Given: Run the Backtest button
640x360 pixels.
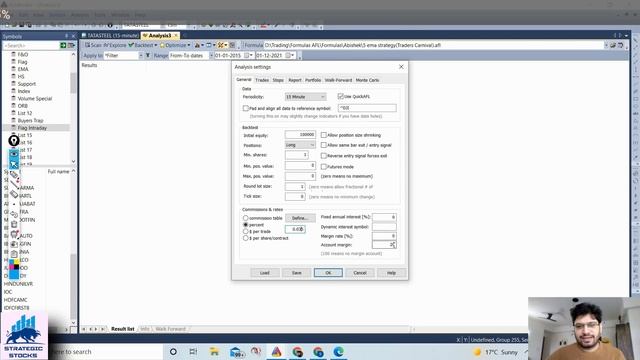Looking at the screenshot, I should (x=141, y=45).
